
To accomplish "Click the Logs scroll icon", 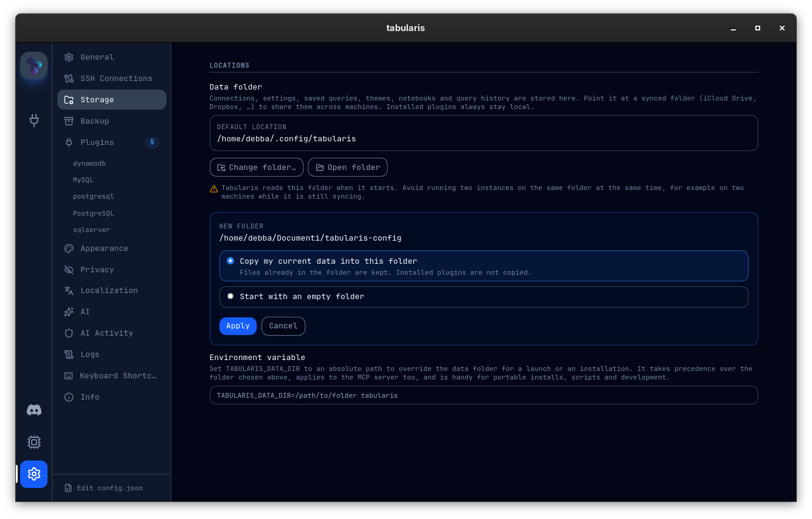I will tap(69, 355).
